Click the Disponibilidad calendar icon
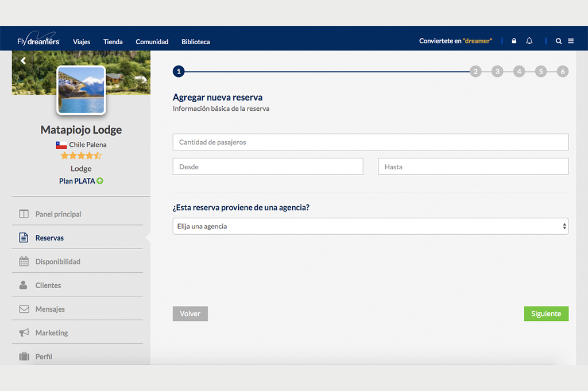This screenshot has height=391, width=588. point(24,261)
